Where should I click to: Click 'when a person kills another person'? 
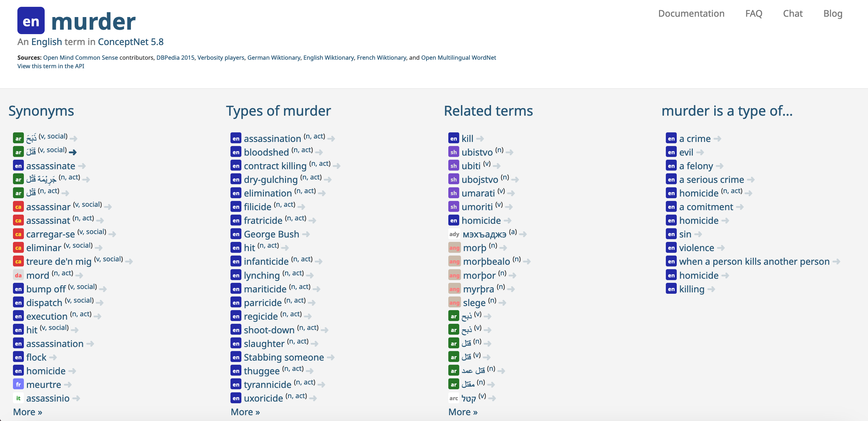pyautogui.click(x=754, y=262)
